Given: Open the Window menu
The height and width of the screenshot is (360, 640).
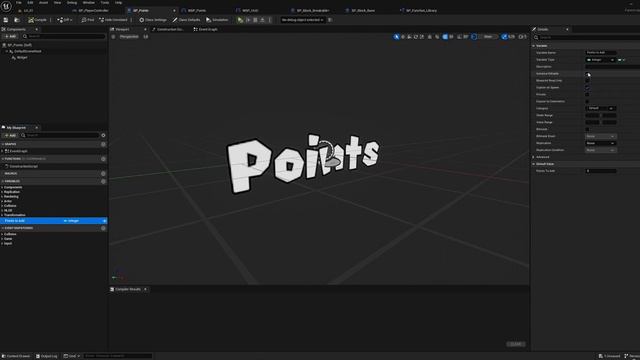Looking at the screenshot, I should [89, 2].
